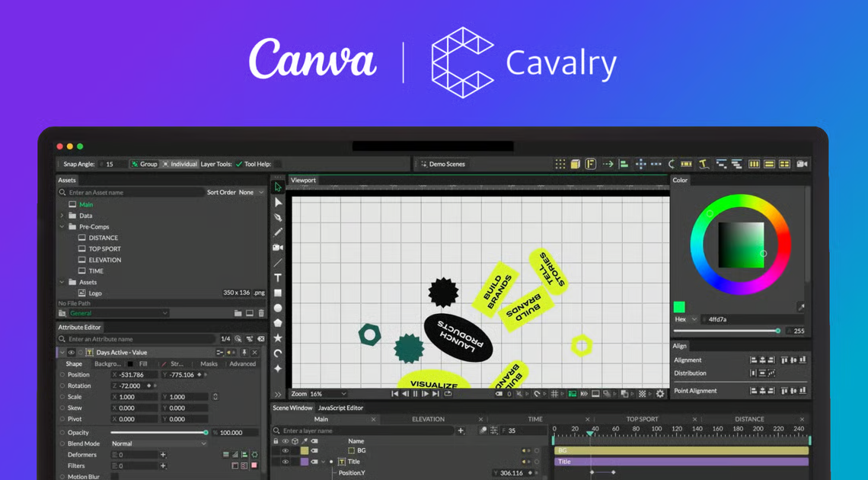Switch to the JavaScript Editor tab
Screen dimensions: 868x480
(340, 408)
